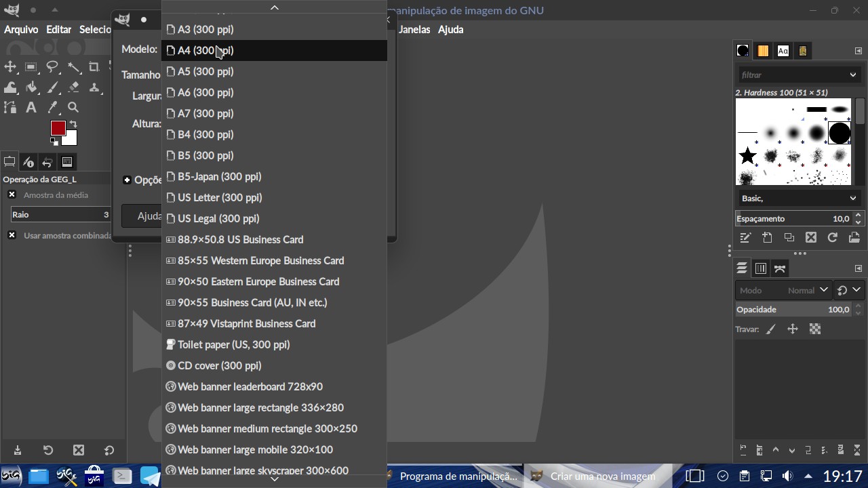Toggle the Amostra da média checkbox
This screenshot has height=488, width=868.
(12, 195)
